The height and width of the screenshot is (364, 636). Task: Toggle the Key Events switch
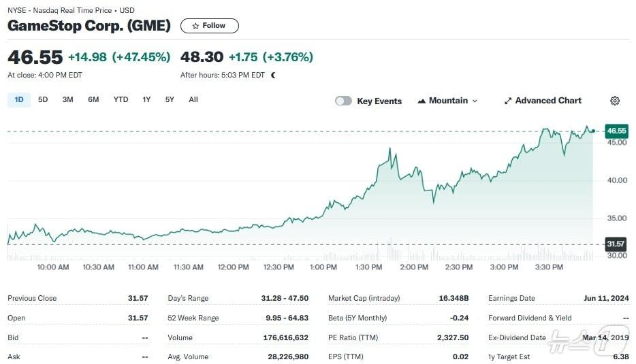pyautogui.click(x=343, y=101)
